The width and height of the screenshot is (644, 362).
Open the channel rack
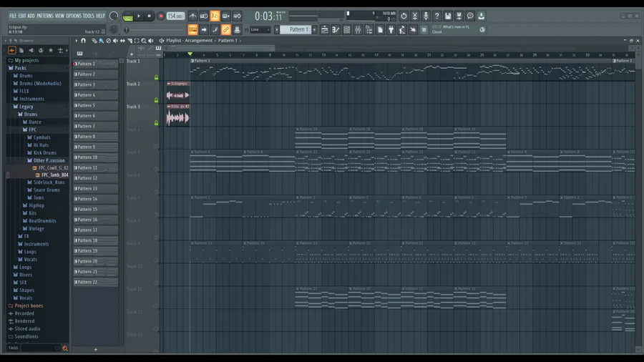click(x=346, y=29)
